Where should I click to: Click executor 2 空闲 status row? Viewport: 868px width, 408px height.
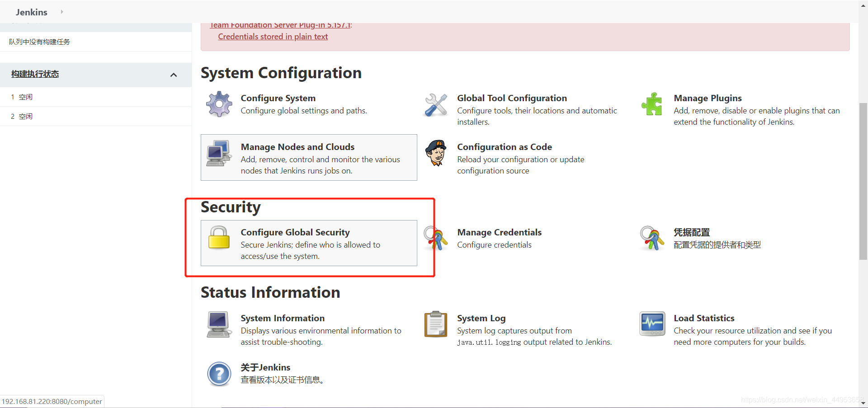point(96,116)
